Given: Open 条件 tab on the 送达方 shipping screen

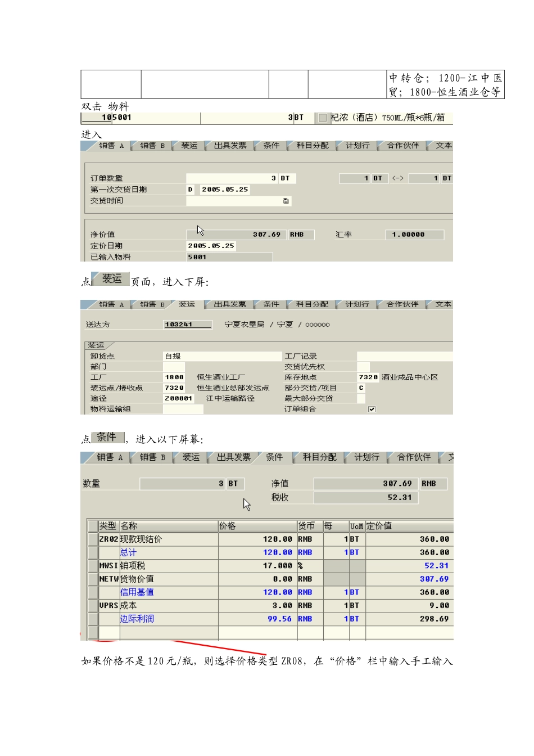Looking at the screenshot, I should tap(271, 304).
